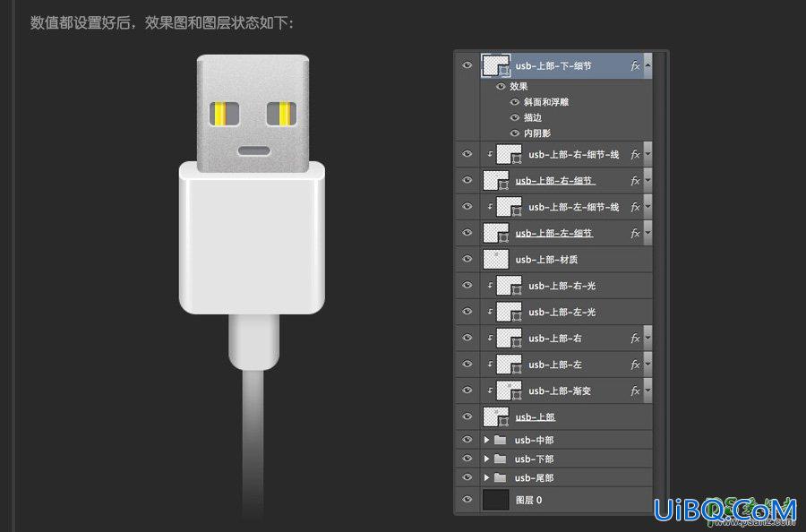
Task: Select the usb-中部 group name
Action: pyautogui.click(x=534, y=440)
